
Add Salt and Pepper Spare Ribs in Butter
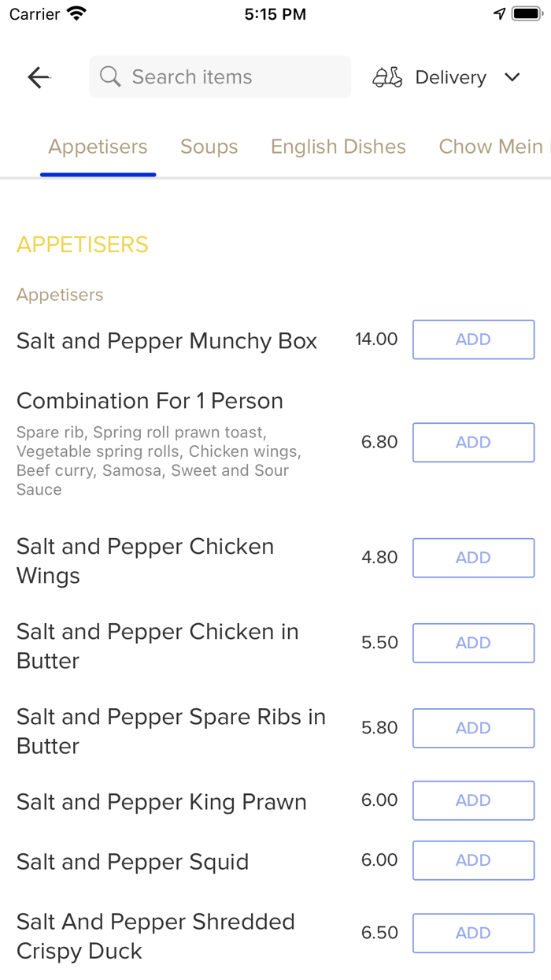(x=473, y=728)
